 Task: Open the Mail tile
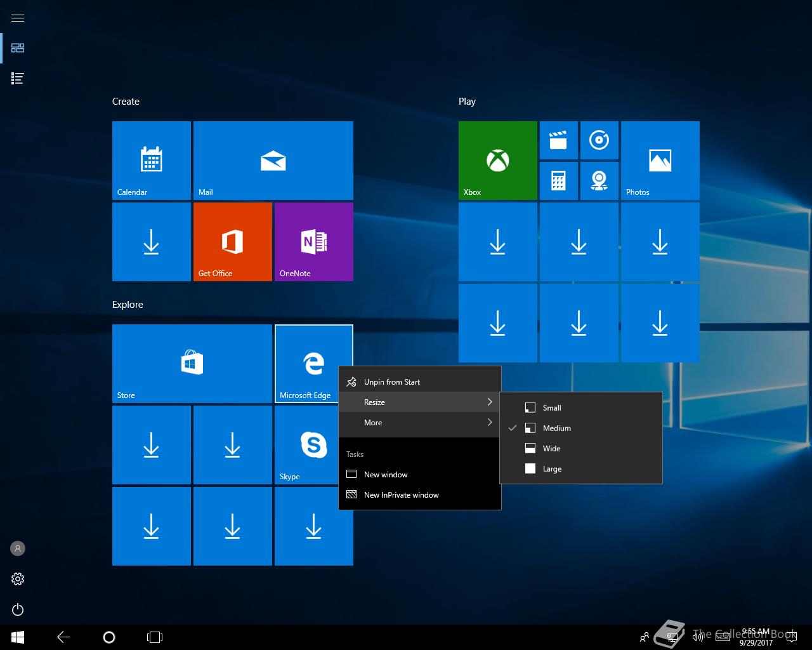273,161
